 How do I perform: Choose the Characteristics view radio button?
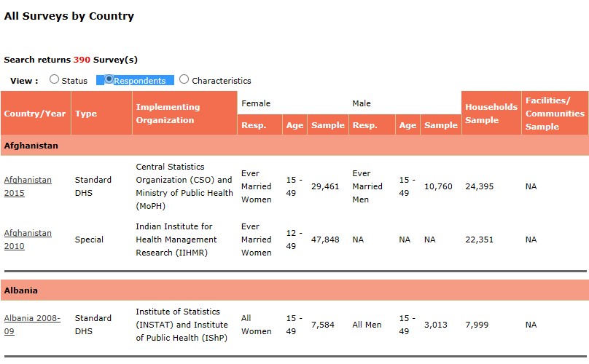(184, 80)
